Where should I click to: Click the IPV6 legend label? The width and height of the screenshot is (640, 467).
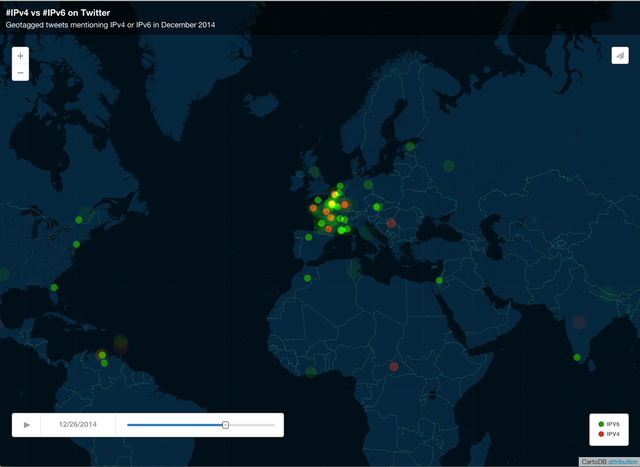613,424
